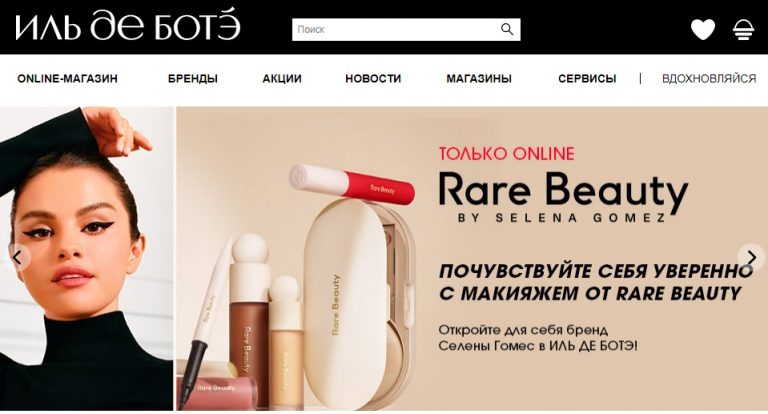Follow the ВДОХНОВЛЯЙСЯ link

pyautogui.click(x=709, y=78)
